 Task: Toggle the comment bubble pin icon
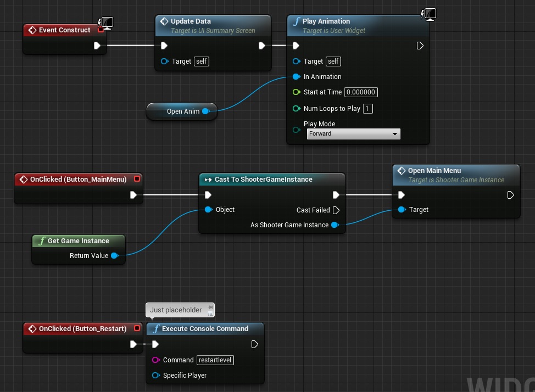pos(210,307)
